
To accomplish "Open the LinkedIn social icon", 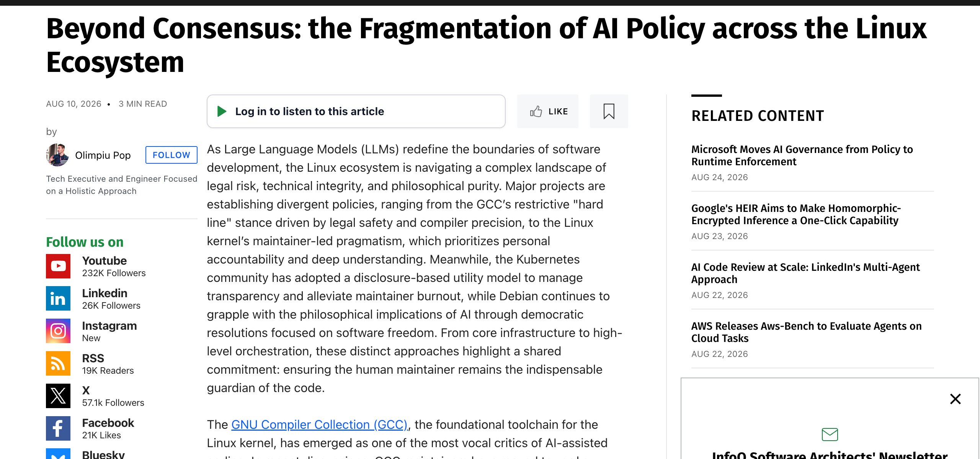I will 58,298.
